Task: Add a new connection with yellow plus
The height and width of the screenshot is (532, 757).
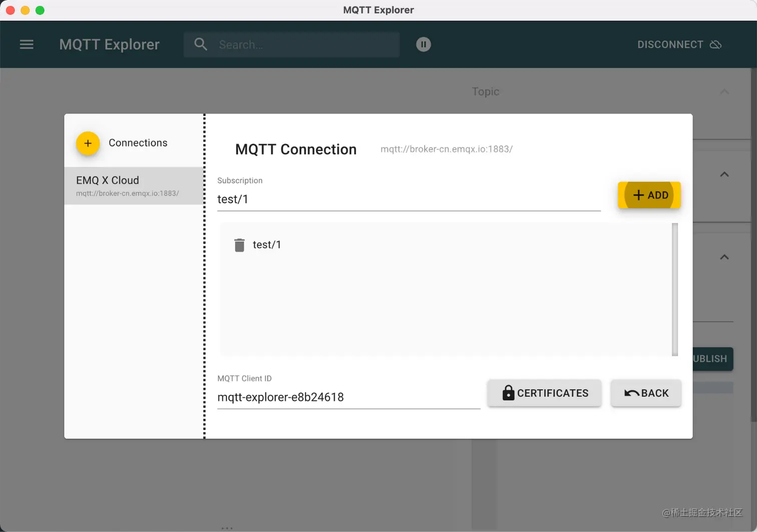Action: tap(88, 144)
